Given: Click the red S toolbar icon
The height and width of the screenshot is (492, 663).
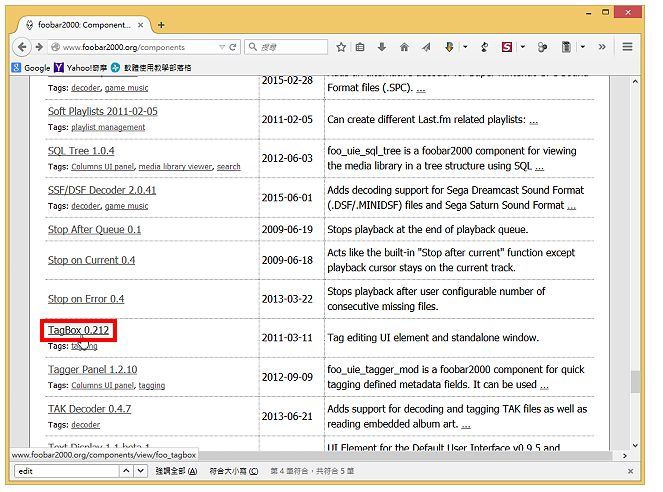Looking at the screenshot, I should [x=507, y=47].
